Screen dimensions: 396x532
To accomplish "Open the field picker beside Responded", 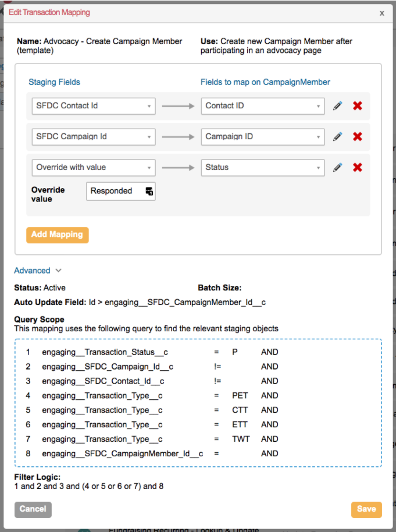I will coord(149,190).
